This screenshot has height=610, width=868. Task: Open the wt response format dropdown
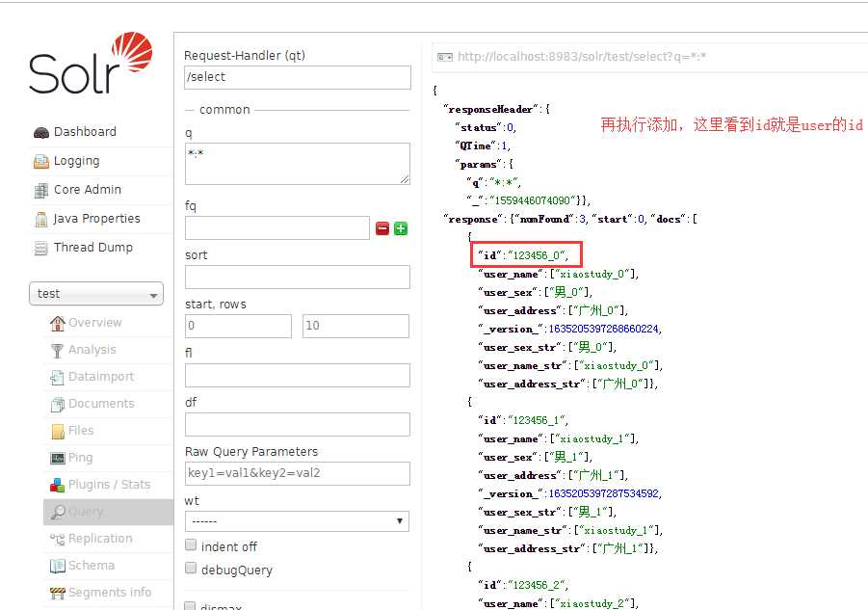[298, 521]
